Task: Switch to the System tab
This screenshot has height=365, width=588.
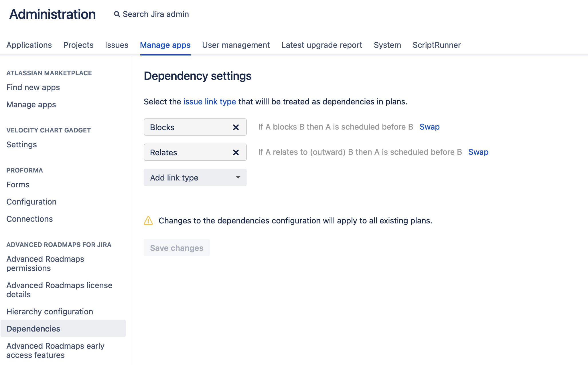Action: click(x=387, y=45)
